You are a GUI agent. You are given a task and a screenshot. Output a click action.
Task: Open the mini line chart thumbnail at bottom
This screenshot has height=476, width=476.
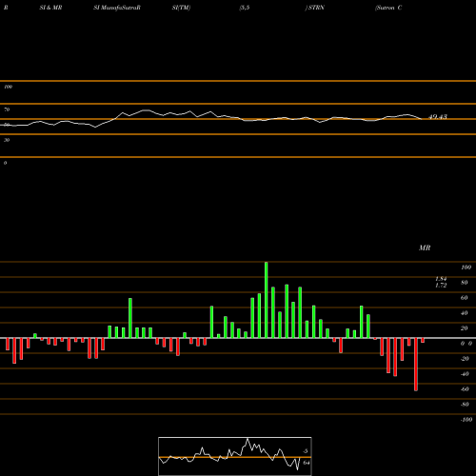[x=235, y=456]
